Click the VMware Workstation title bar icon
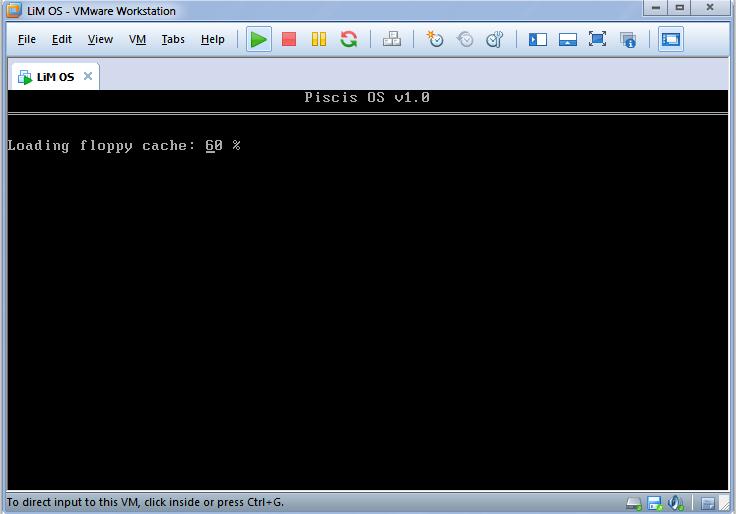This screenshot has height=514, width=736. [14, 10]
